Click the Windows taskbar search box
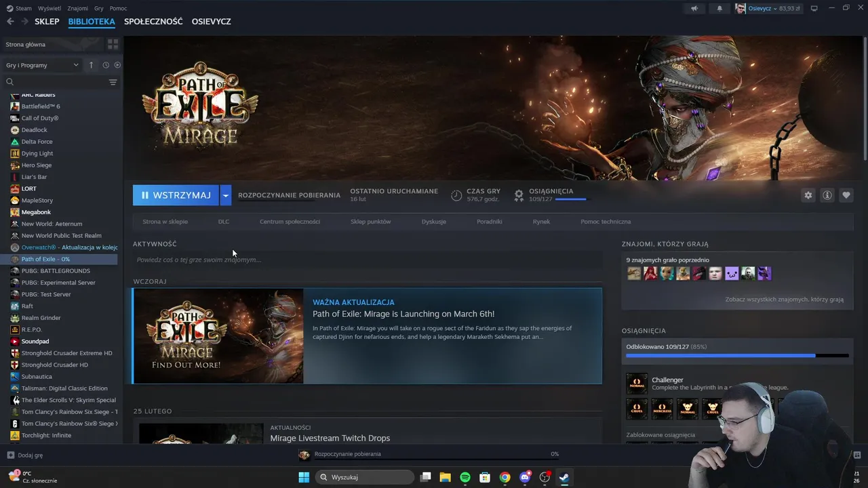This screenshot has width=868, height=488. pos(365,477)
